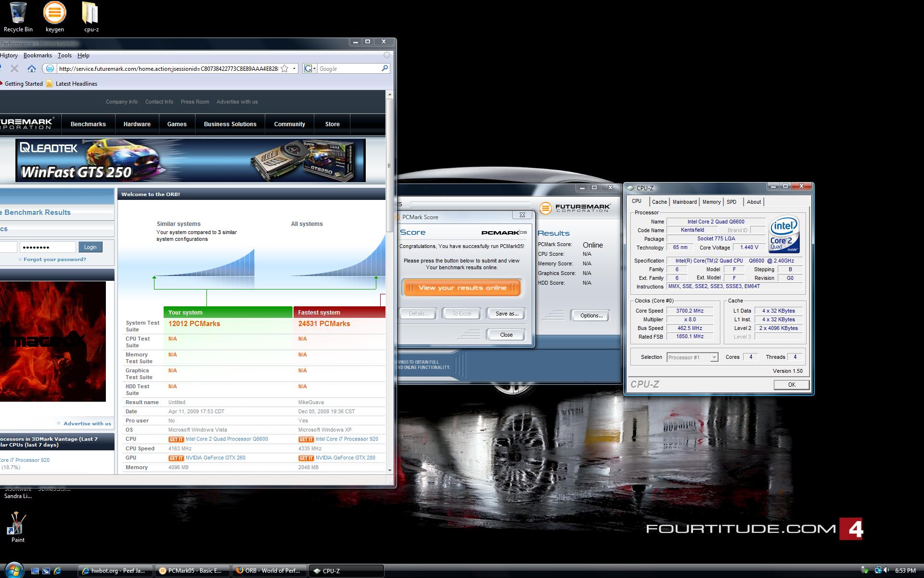Viewport: 924px width, 578px height.
Task: Click the Latest Headlines RSS feed icon
Action: tap(49, 84)
